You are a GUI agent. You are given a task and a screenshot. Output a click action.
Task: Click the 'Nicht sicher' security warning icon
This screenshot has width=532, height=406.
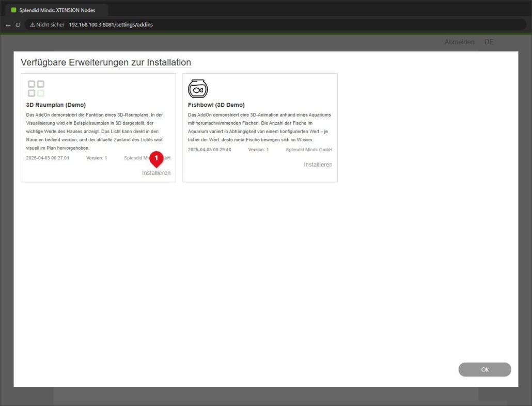[33, 25]
